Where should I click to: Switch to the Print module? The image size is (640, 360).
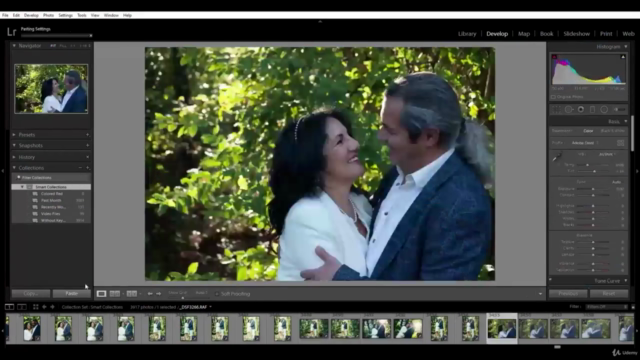(x=606, y=34)
